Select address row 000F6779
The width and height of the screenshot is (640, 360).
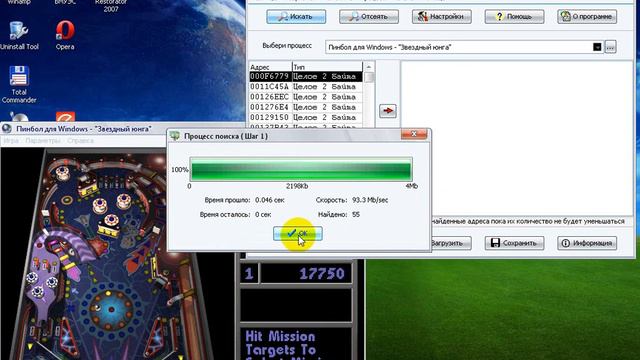[305, 76]
